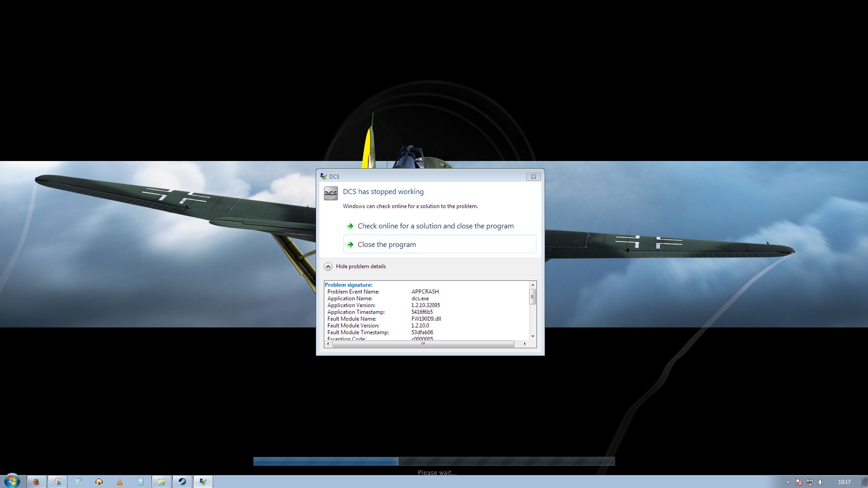868x488 pixels.
Task: Click the Application Name label
Action: (350, 298)
